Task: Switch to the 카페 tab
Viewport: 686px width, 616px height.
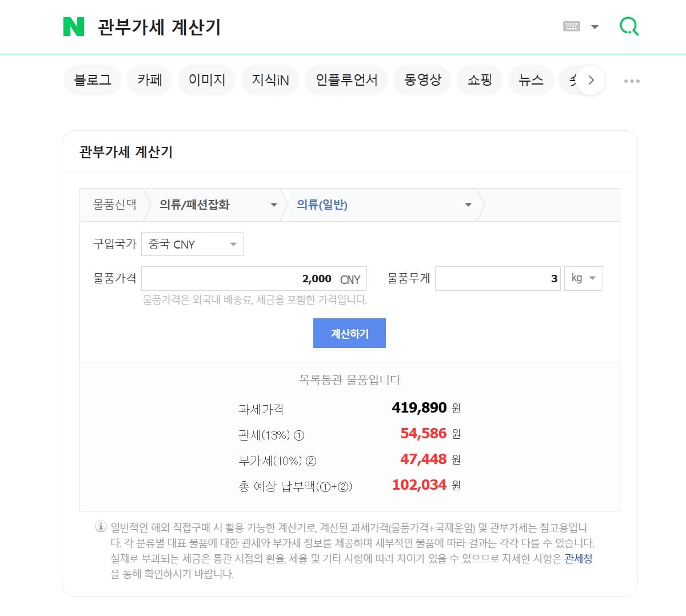Action: [x=150, y=80]
